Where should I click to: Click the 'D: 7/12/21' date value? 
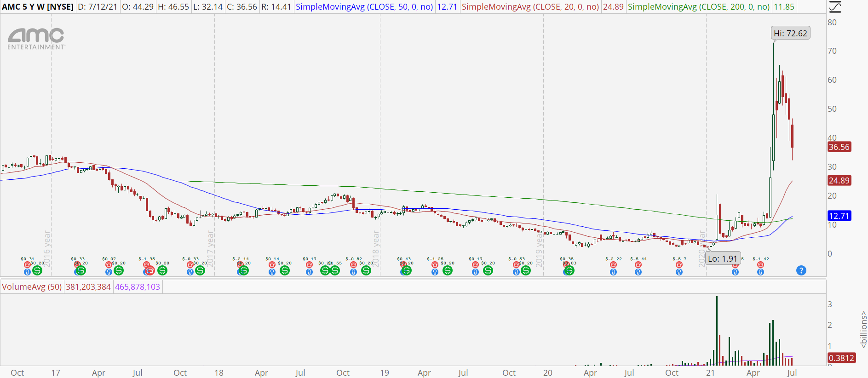click(x=98, y=7)
